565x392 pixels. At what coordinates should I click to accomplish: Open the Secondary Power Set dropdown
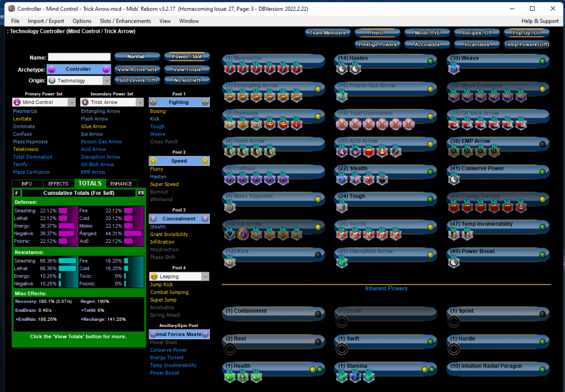coord(111,102)
